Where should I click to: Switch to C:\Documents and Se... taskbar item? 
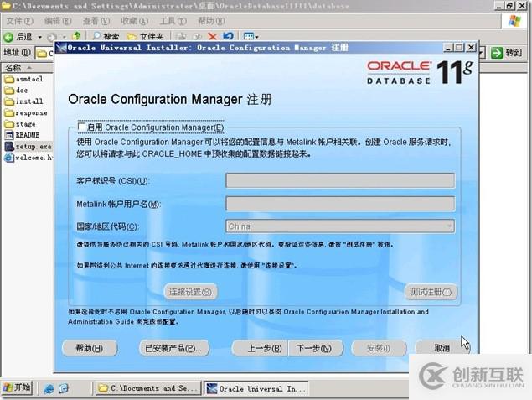coord(148,388)
